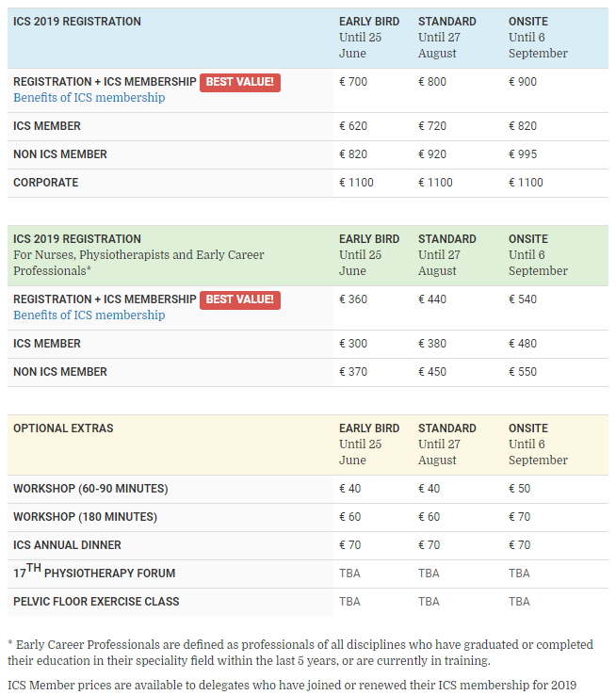Click the corporate € 1100 onsite price
Viewport: 616px width, 695px height.
526,183
